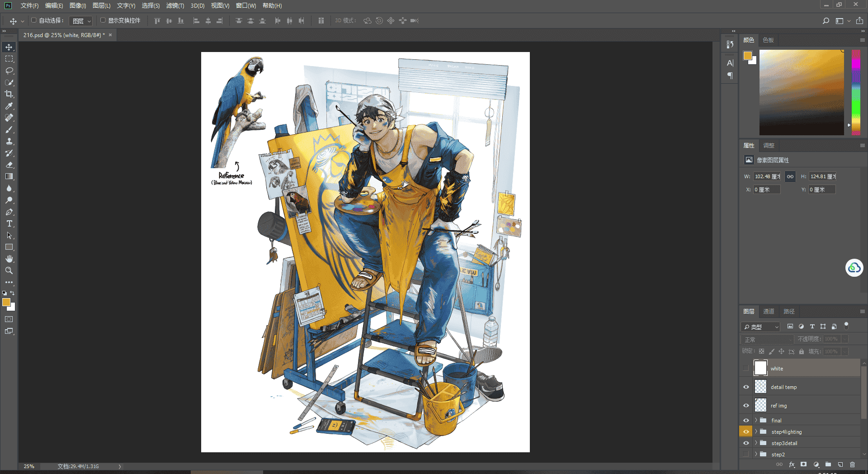The height and width of the screenshot is (474, 868).
Task: Open the 图层 auto-select dropdown
Action: pyautogui.click(x=81, y=21)
